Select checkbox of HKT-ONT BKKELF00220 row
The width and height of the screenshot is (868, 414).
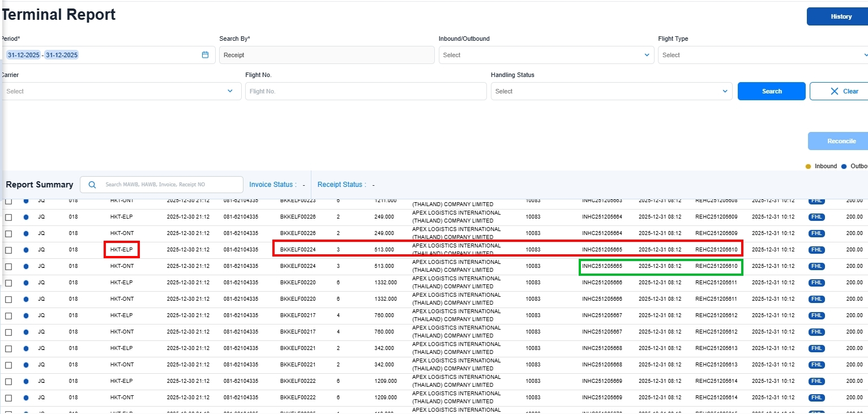click(8, 299)
